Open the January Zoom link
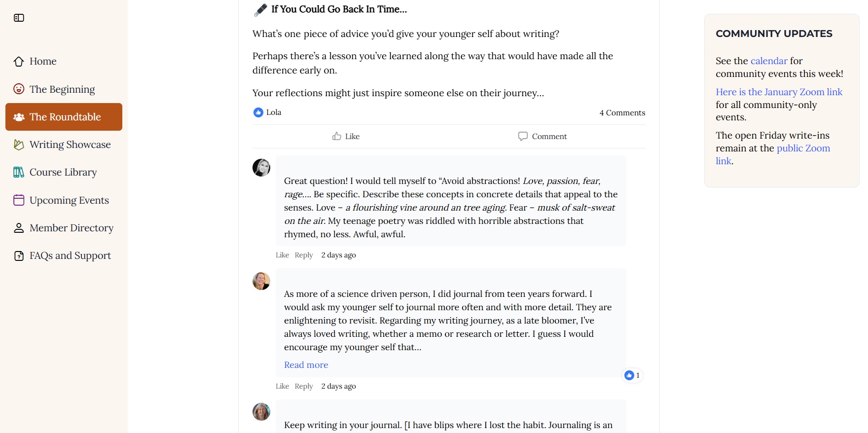Viewport: 868px width, 433px height. [x=779, y=92]
